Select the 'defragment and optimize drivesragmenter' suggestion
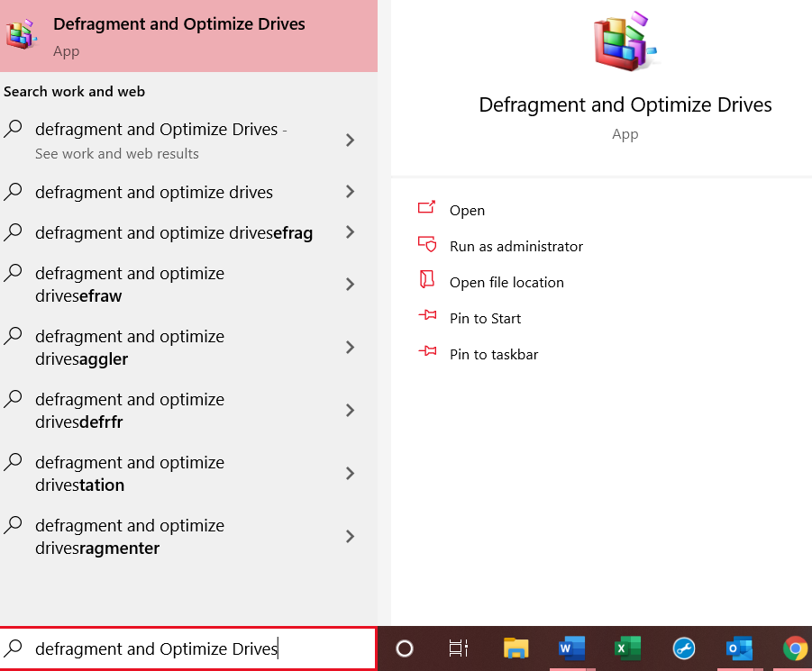The image size is (812, 671). 188,537
